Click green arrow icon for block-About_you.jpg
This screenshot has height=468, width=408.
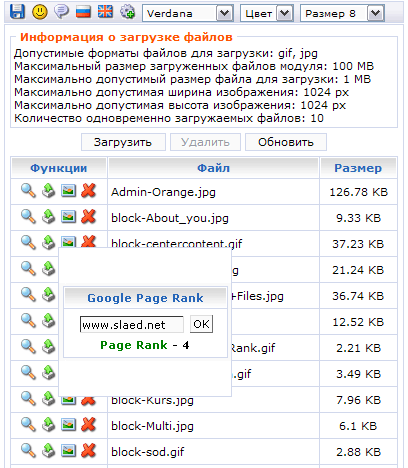[x=48, y=217]
